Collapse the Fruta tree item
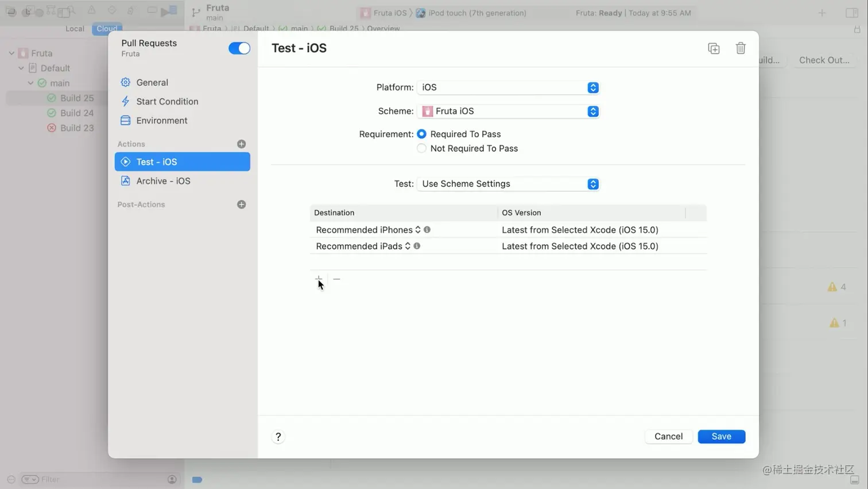Viewport: 868px width, 489px height. [11, 53]
